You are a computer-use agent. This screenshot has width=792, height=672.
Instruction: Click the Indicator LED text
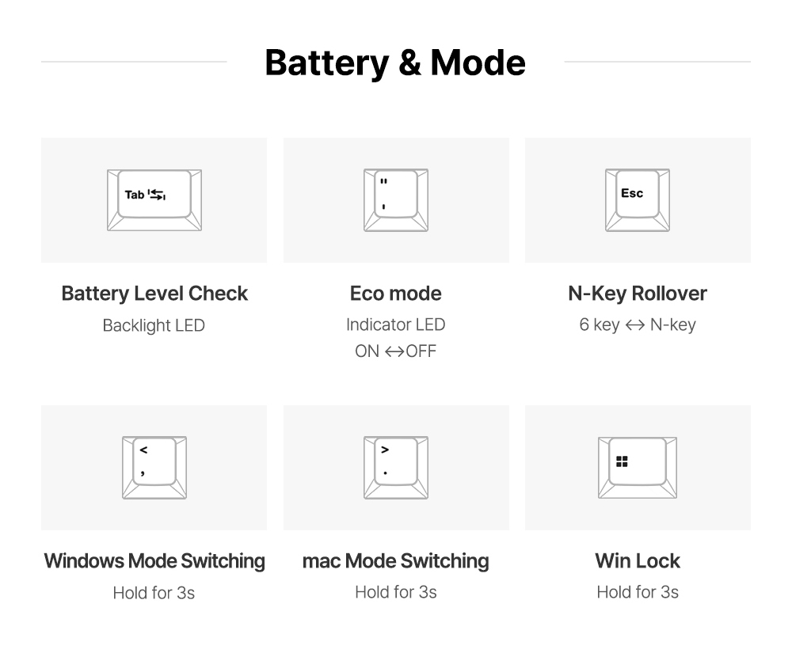pos(396,325)
